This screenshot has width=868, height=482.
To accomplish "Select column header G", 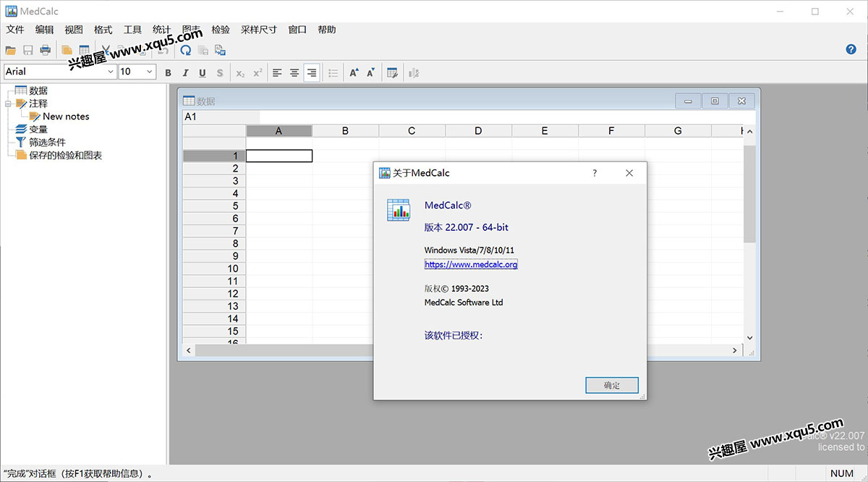I will [x=678, y=131].
